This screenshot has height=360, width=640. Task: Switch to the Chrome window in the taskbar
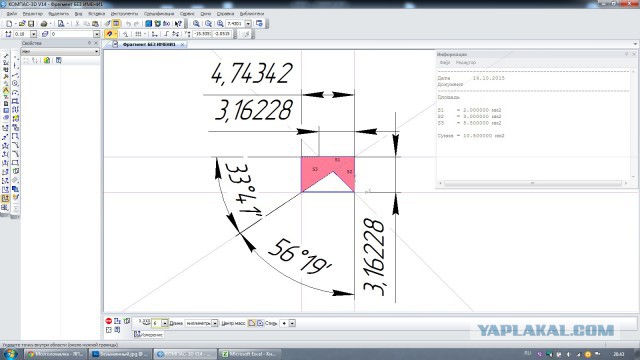[56, 354]
